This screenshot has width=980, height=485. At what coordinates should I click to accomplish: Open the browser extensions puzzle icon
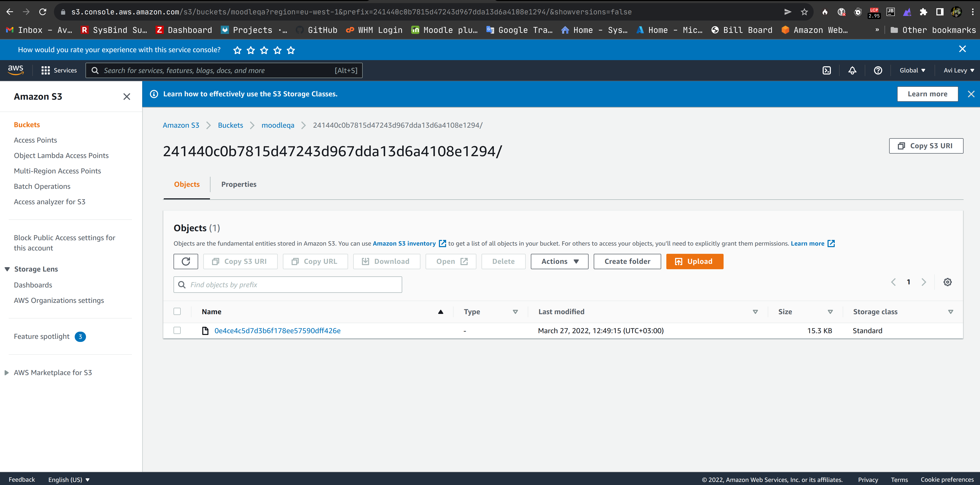(923, 12)
